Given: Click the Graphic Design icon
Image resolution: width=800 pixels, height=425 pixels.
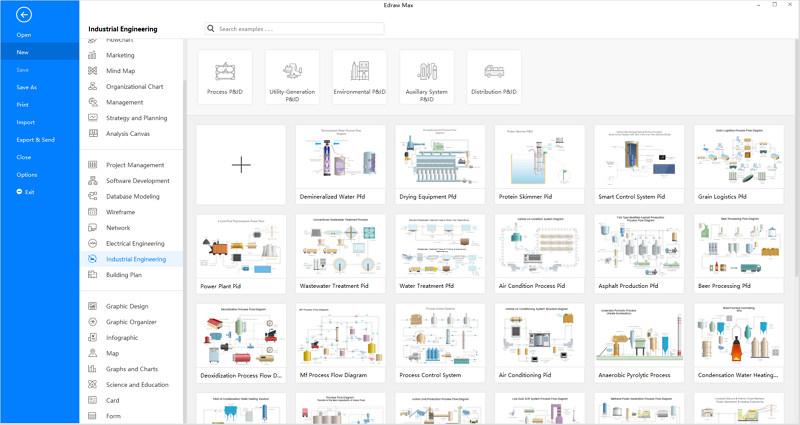Looking at the screenshot, I should pyautogui.click(x=92, y=306).
